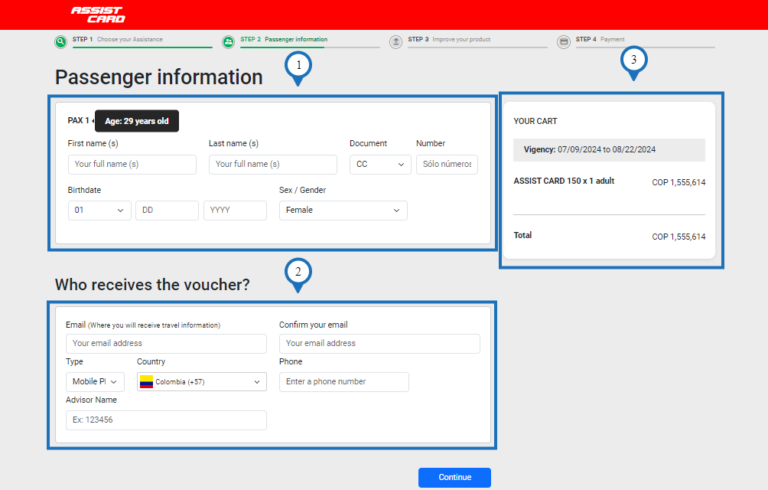Click the Confirm your email field
Viewport: 768px width, 490px height.
pos(380,343)
